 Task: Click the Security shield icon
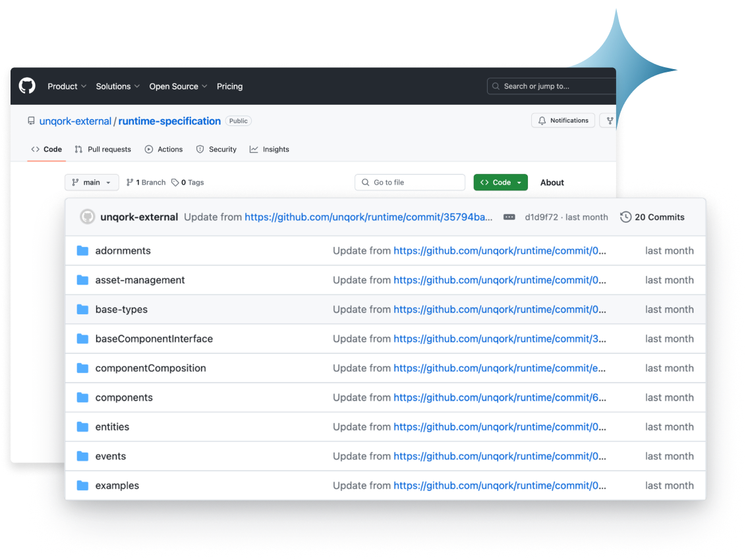(x=200, y=150)
